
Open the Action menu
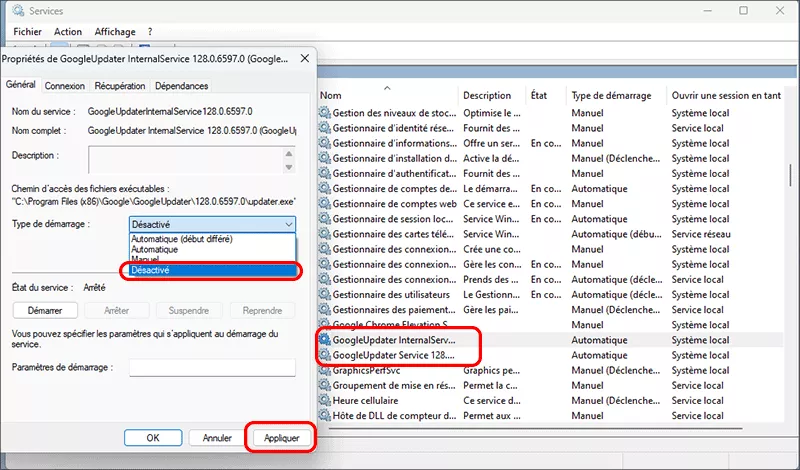tap(68, 32)
